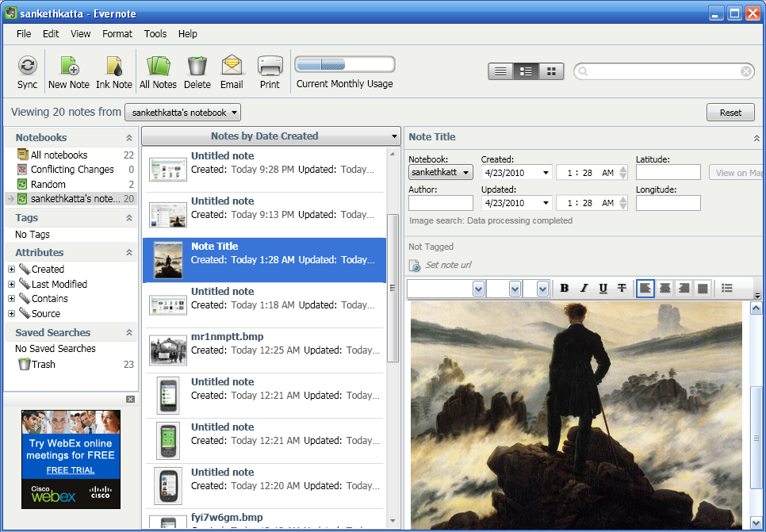Click the Author input field

click(x=441, y=203)
